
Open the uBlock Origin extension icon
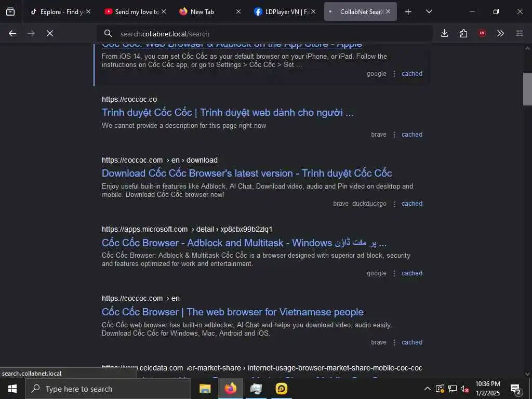[482, 33]
